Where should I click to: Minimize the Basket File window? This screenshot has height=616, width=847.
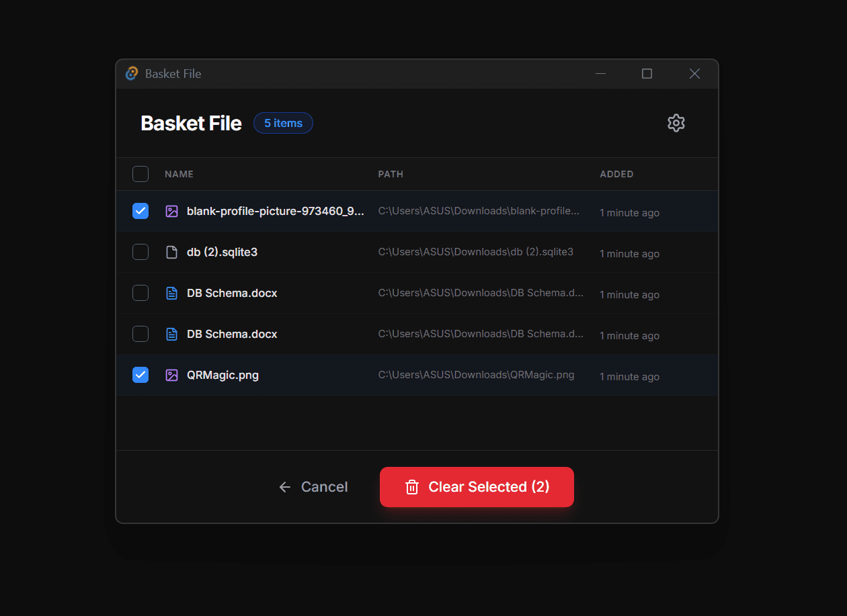(601, 73)
